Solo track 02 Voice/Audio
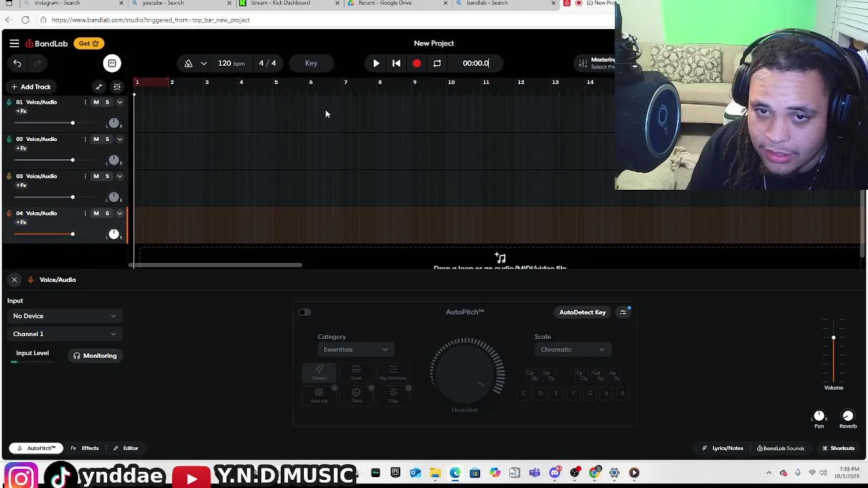868x488 pixels. click(x=107, y=139)
